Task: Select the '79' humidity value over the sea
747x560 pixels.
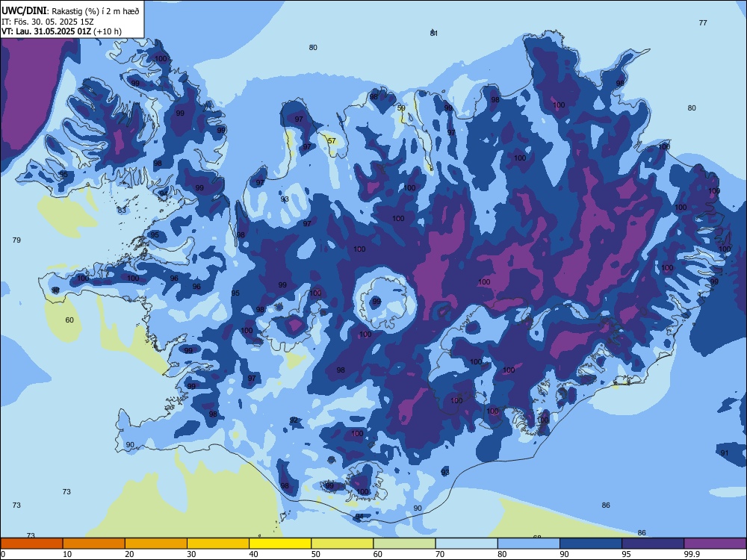Action: 16,240
